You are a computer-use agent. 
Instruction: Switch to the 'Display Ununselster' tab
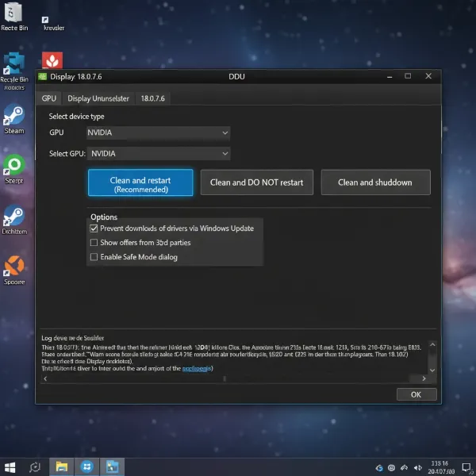click(x=98, y=98)
